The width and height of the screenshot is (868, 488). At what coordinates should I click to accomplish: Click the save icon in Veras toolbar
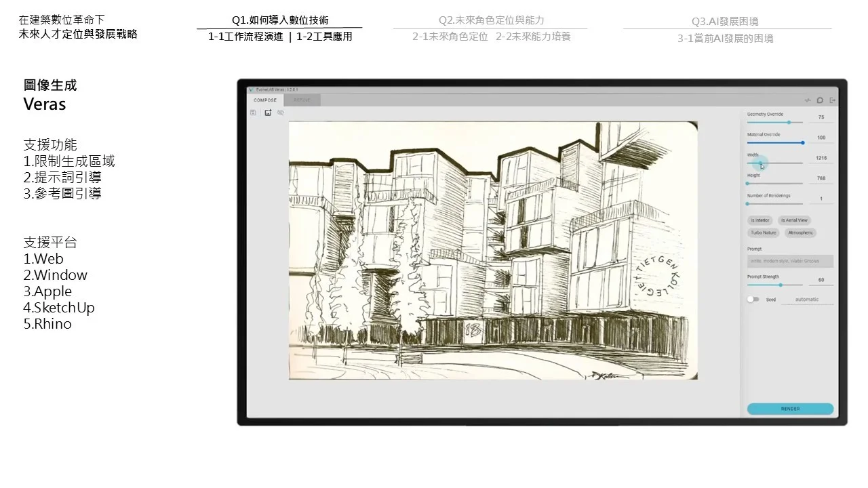[x=253, y=113]
